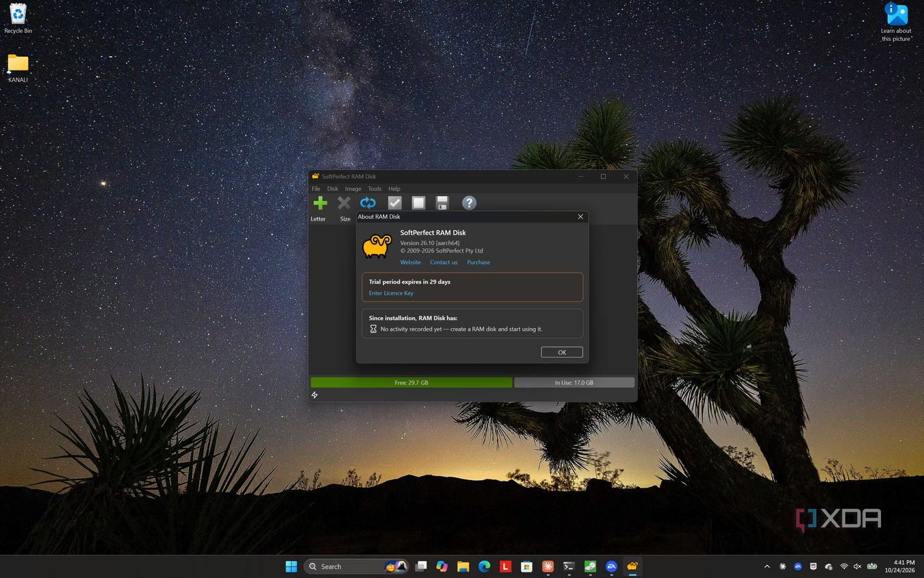The height and width of the screenshot is (578, 924).
Task: Click the taskbar Search box
Action: [357, 566]
